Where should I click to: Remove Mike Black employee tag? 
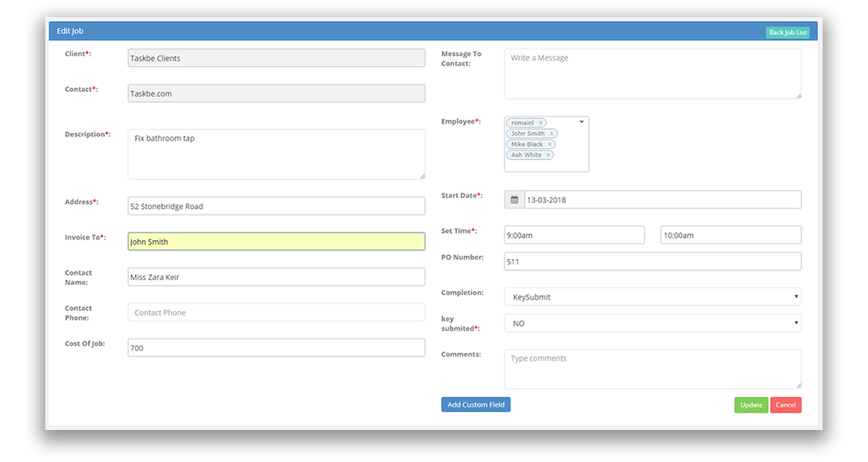(549, 144)
